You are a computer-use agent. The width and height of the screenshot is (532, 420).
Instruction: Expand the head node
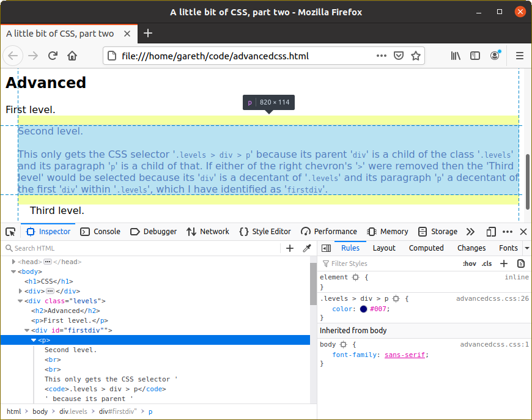pyautogui.click(x=13, y=262)
